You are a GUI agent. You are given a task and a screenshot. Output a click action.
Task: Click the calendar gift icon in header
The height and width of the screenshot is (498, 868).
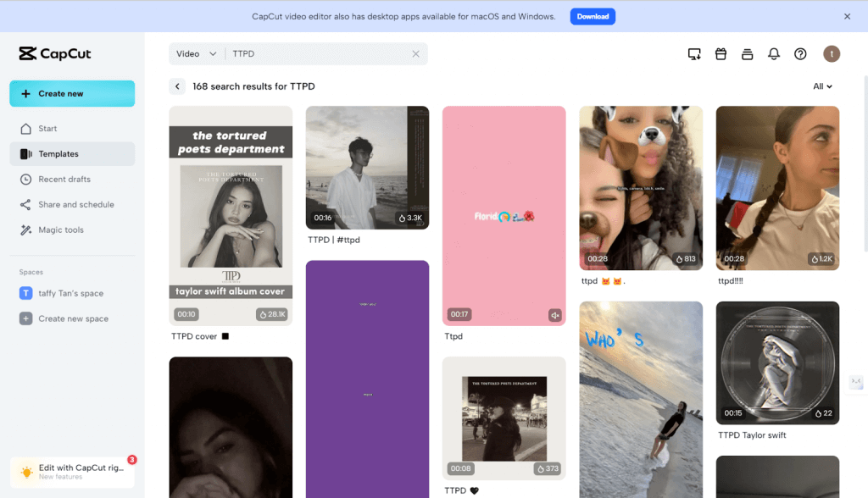(x=721, y=54)
